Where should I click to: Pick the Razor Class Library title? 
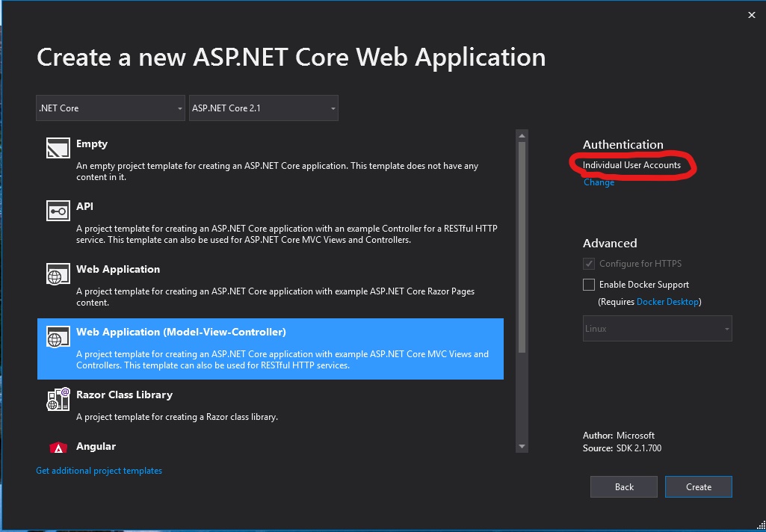[x=125, y=395]
